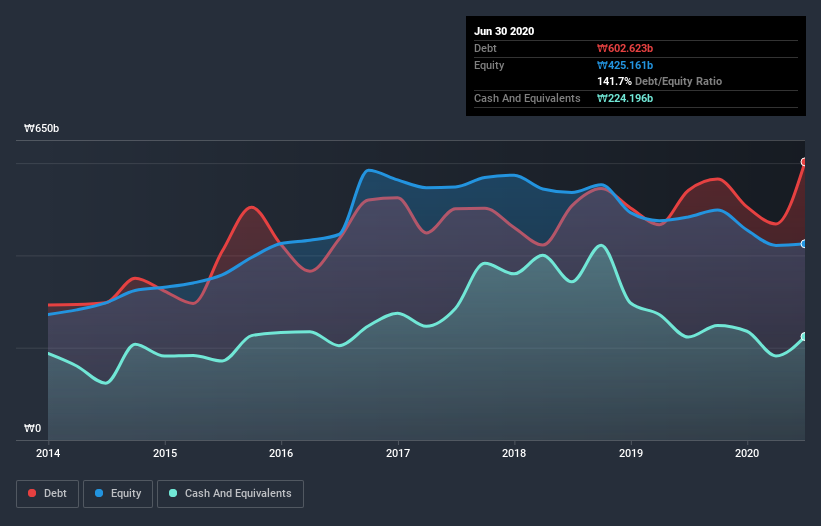Image resolution: width=821 pixels, height=526 pixels.
Task: Toggle the Debt series legend button
Action: [x=48, y=494]
